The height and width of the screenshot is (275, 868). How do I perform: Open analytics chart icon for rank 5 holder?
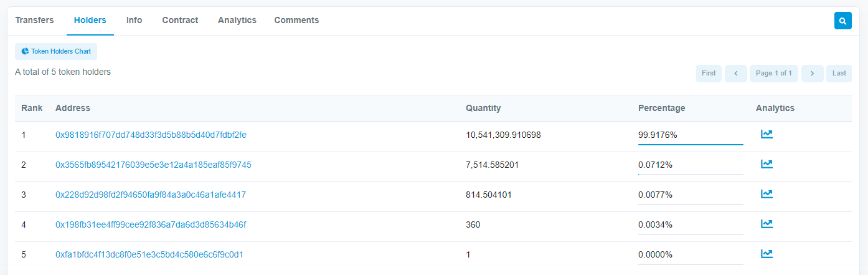(x=767, y=254)
